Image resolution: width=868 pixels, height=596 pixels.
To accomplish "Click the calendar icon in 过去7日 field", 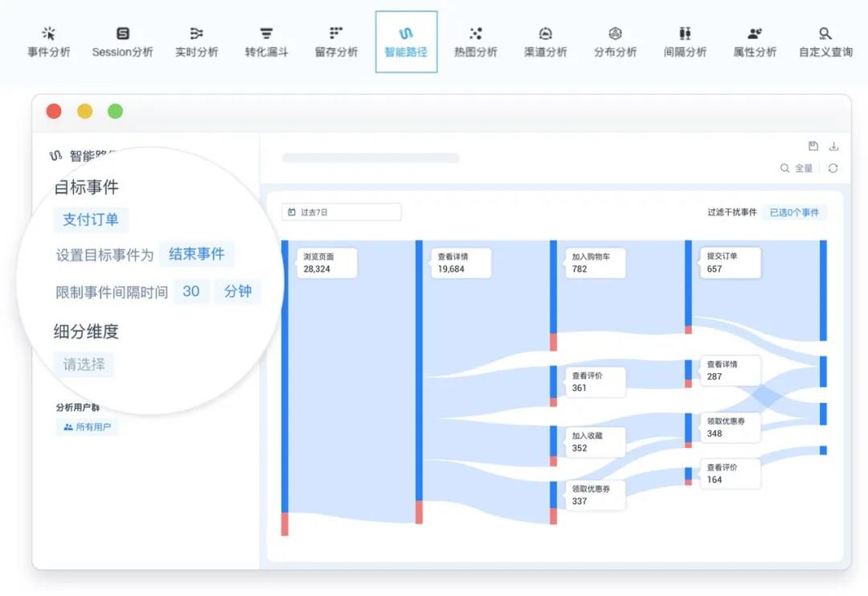I will pyautogui.click(x=292, y=212).
